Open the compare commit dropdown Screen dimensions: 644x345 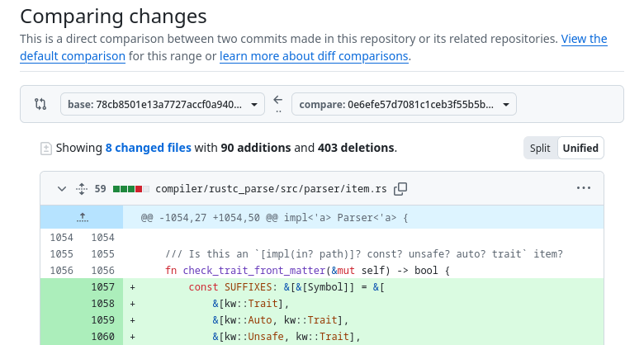[x=404, y=104]
